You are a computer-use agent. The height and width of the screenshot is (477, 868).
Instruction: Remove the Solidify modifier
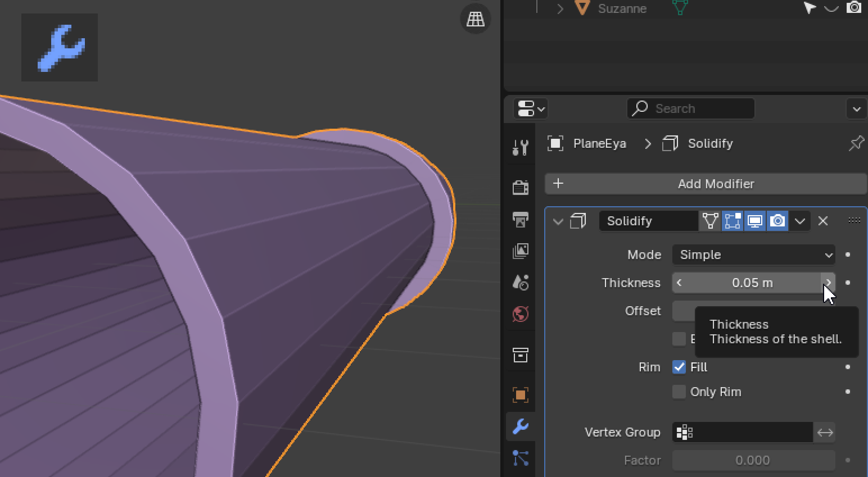click(823, 221)
